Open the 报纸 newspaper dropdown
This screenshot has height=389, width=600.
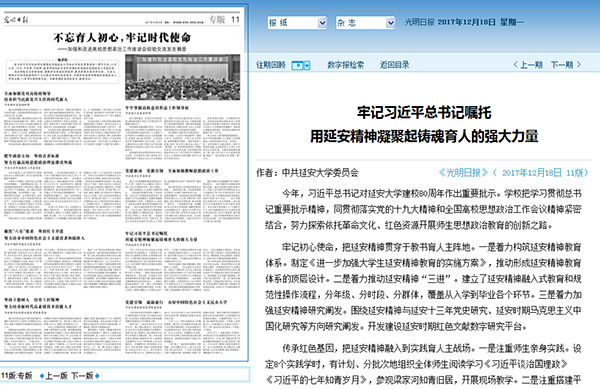pyautogui.click(x=297, y=23)
